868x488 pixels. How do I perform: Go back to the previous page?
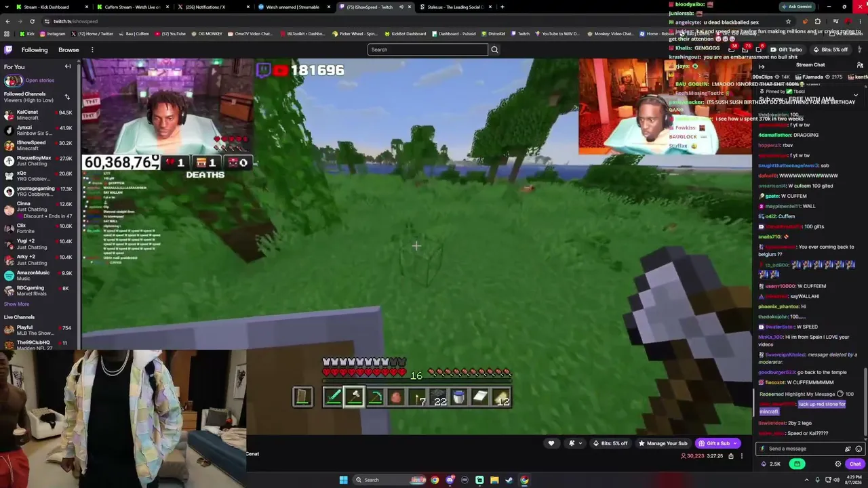pyautogui.click(x=7, y=21)
